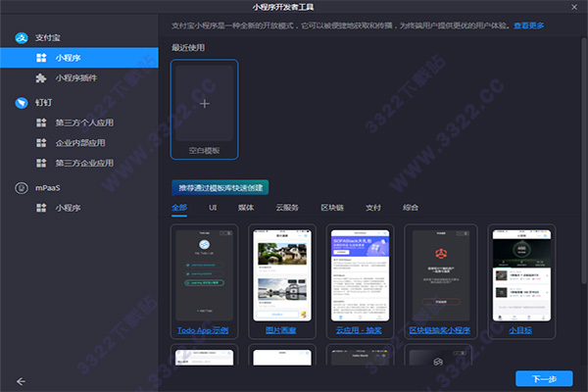Go back with the left arrow icon

tap(21, 381)
